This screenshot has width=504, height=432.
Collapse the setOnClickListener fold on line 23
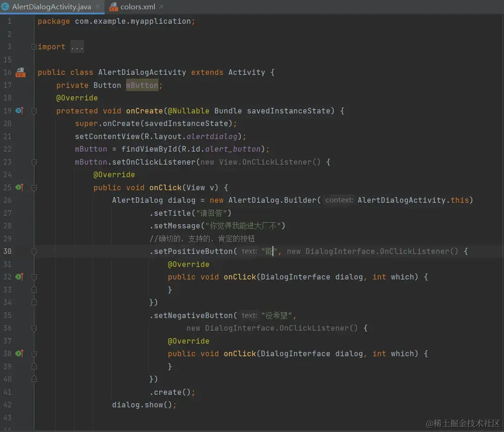pos(34,162)
